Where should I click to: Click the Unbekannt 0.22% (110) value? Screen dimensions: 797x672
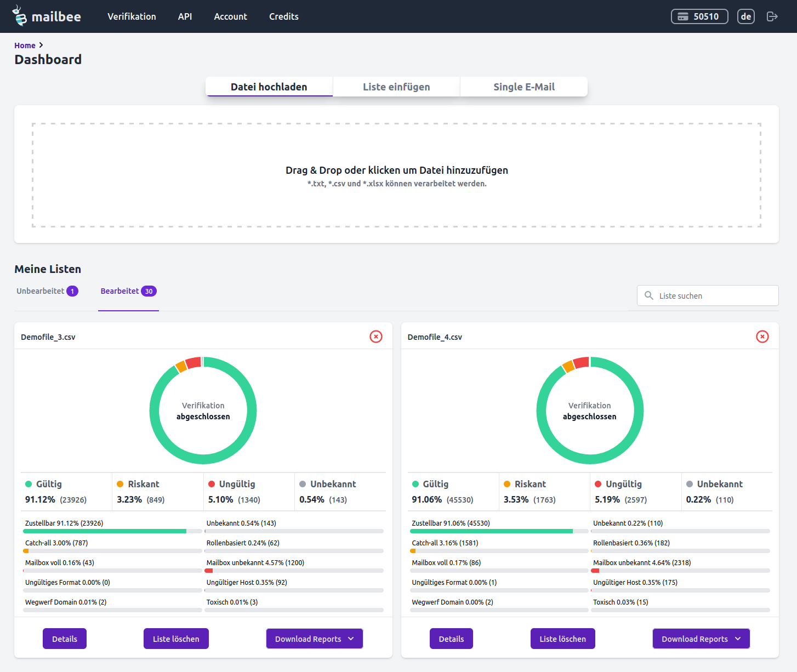710,499
